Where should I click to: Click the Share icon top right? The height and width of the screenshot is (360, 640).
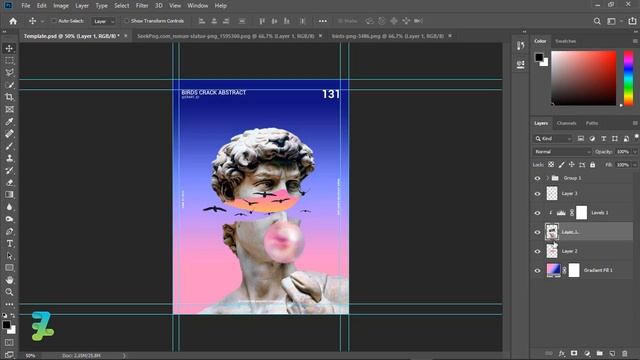[632, 21]
